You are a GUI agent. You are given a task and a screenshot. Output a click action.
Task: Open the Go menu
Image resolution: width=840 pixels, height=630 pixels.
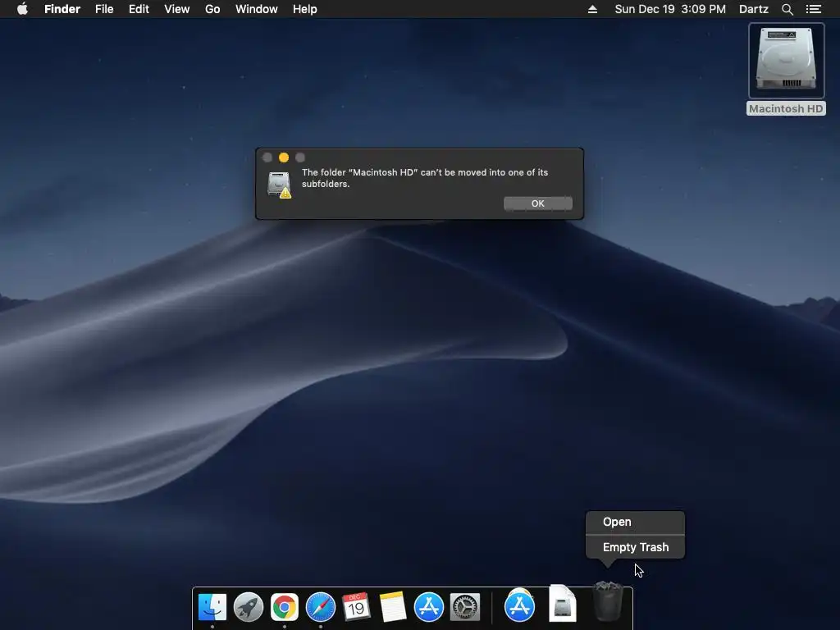pyautogui.click(x=212, y=9)
